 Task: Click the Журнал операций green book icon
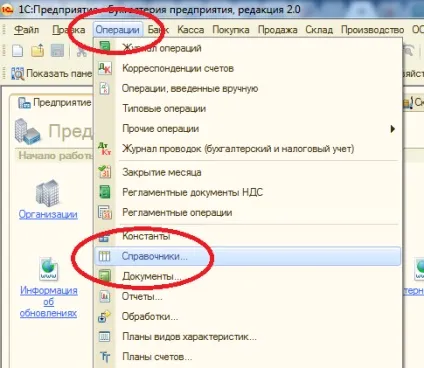pos(105,47)
